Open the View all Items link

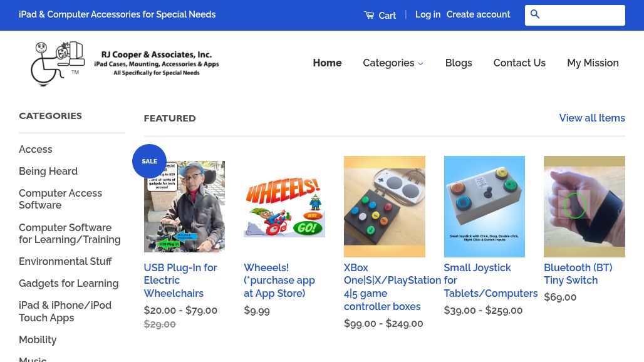(591, 118)
